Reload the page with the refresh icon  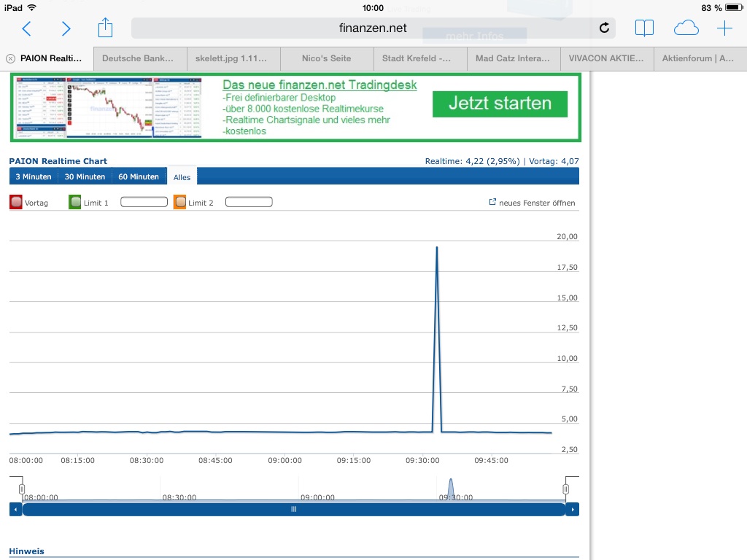point(604,28)
